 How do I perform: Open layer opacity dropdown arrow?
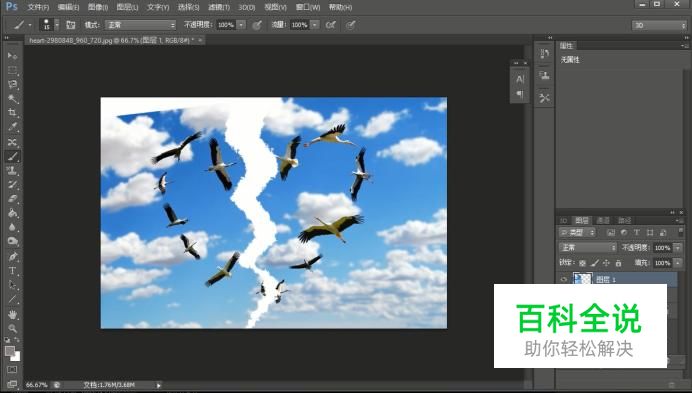coord(678,248)
